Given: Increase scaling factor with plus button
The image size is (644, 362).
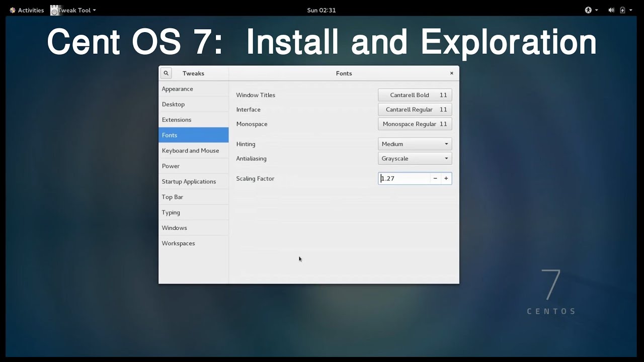Looking at the screenshot, I should tap(446, 178).
